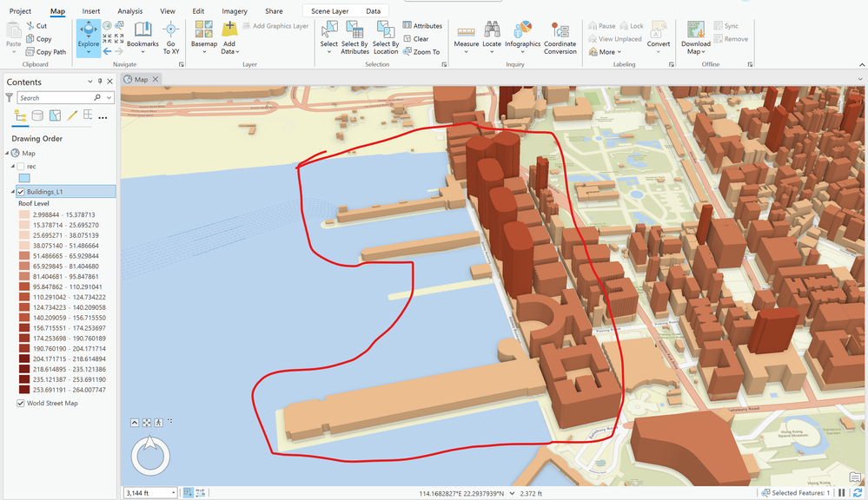
Task: Enable the rec layer checkbox
Action: (21, 166)
